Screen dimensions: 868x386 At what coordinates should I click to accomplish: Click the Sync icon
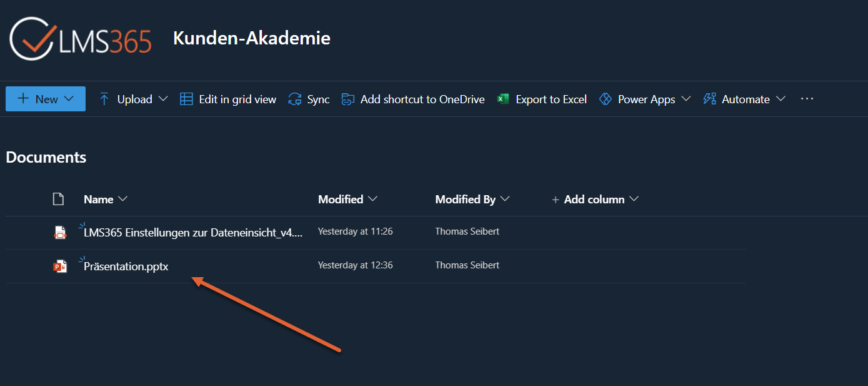pyautogui.click(x=294, y=99)
